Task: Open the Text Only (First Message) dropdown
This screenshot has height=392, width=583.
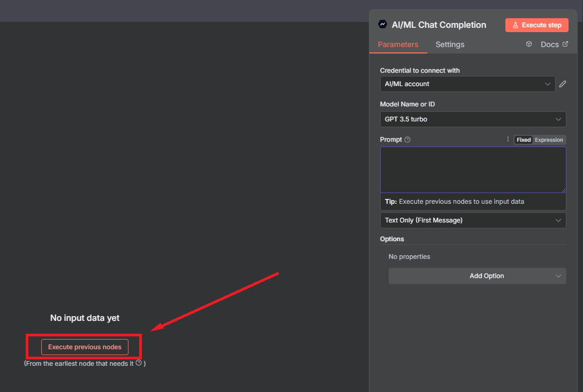Action: click(473, 220)
